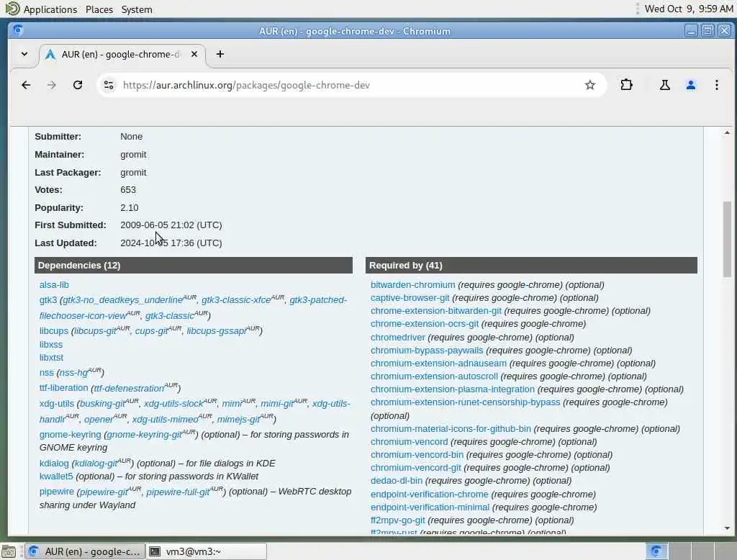Open chromium-extension-adnauseam link
The height and width of the screenshot is (560, 737).
coord(438,363)
